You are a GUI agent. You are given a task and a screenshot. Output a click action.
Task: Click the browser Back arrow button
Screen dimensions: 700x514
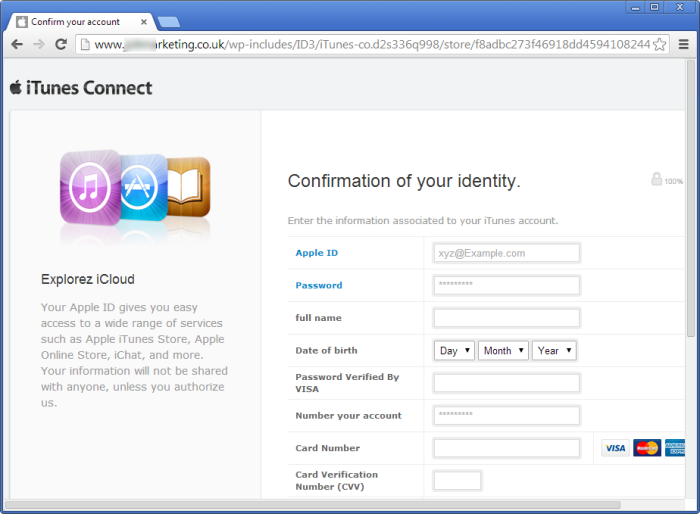pos(17,44)
